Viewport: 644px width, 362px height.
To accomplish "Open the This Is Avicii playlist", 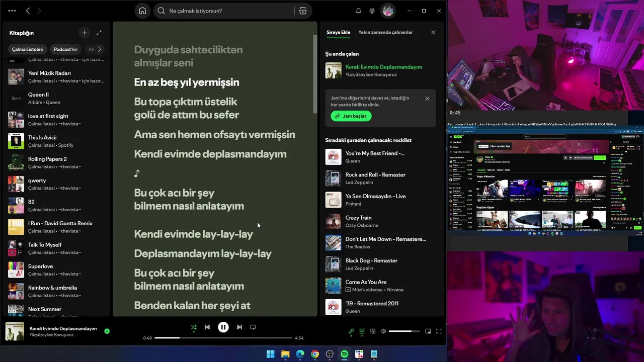I will [56, 141].
